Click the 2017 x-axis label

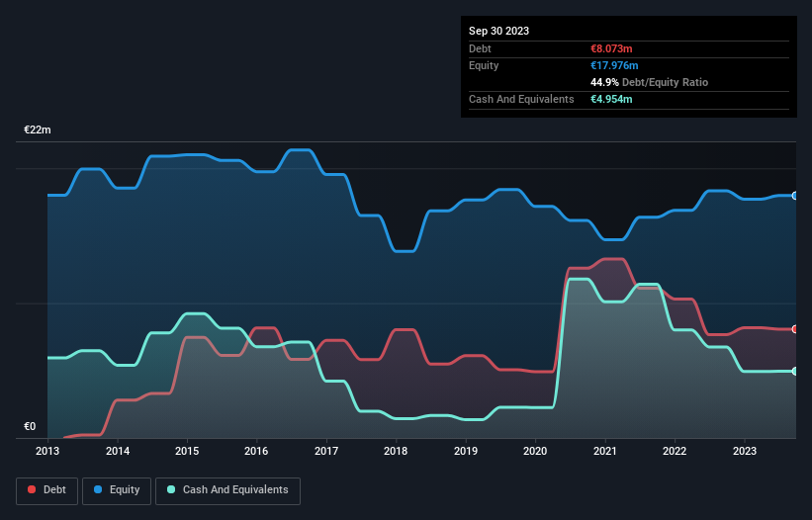326,451
